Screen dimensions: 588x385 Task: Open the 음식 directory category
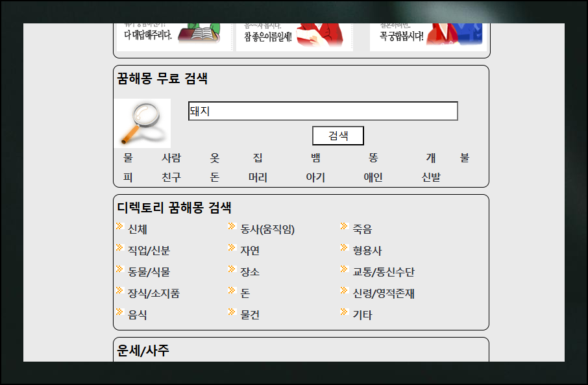click(137, 314)
